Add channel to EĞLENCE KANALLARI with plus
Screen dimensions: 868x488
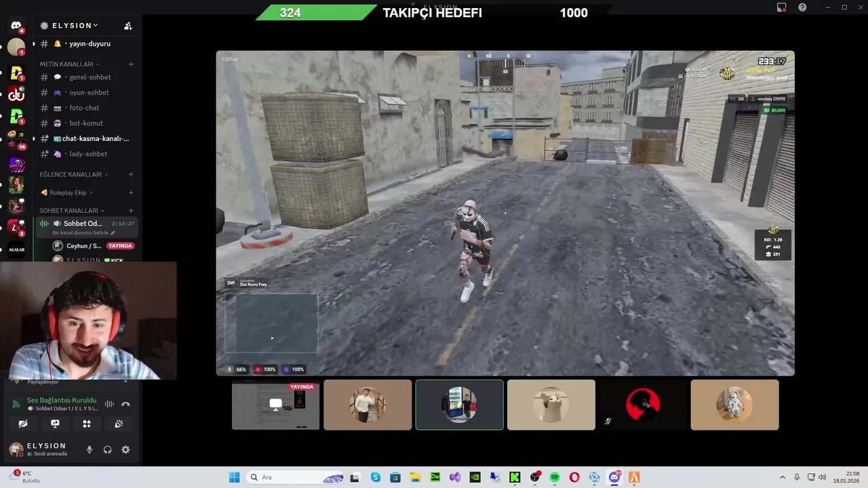tap(131, 174)
